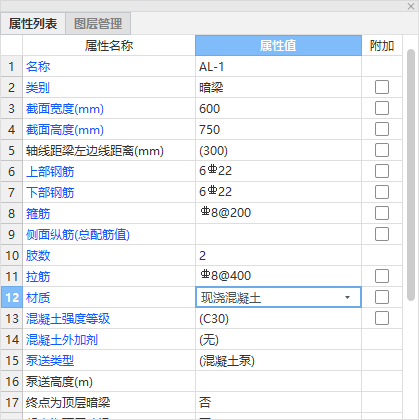Select the 截面宽度(mm) property label
The height and width of the screenshot is (420, 419).
tap(65, 109)
